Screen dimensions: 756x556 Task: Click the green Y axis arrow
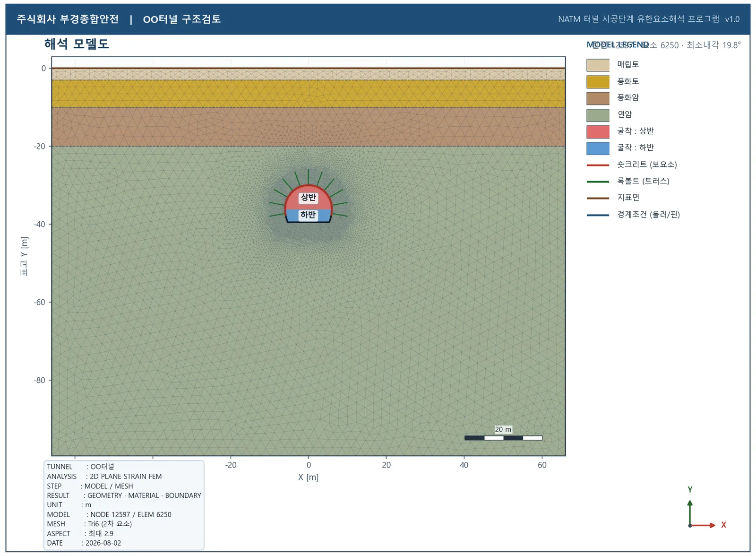point(690,513)
